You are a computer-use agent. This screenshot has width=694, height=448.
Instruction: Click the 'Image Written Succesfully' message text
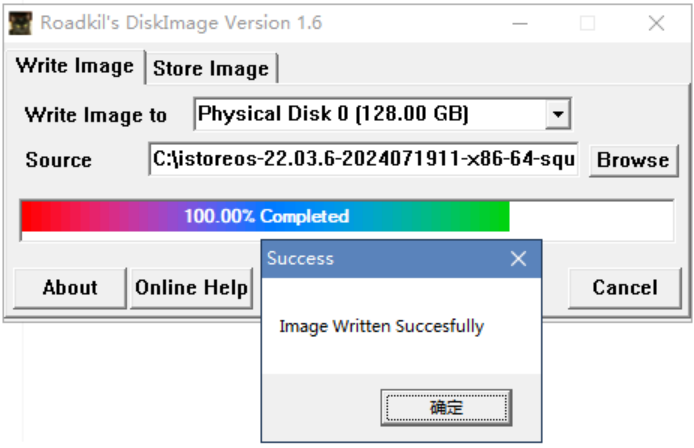(x=381, y=326)
